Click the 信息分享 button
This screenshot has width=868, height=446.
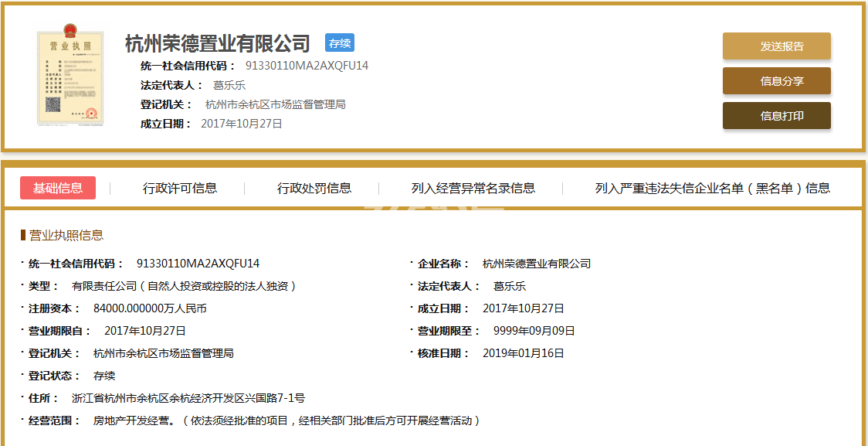tap(776, 81)
